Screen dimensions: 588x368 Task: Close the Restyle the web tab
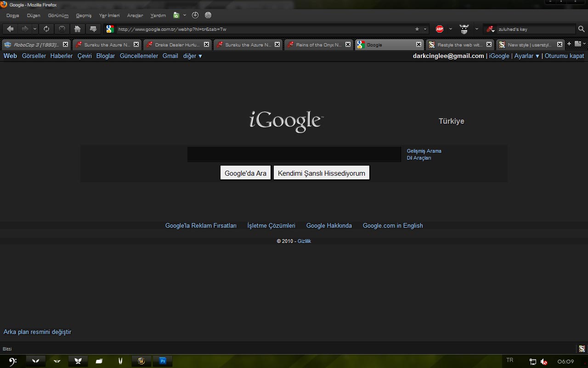coord(489,45)
